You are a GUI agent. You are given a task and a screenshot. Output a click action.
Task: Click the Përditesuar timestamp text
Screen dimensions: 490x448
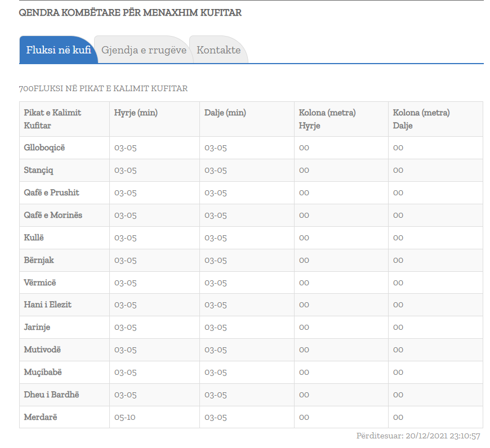pyautogui.click(x=418, y=436)
